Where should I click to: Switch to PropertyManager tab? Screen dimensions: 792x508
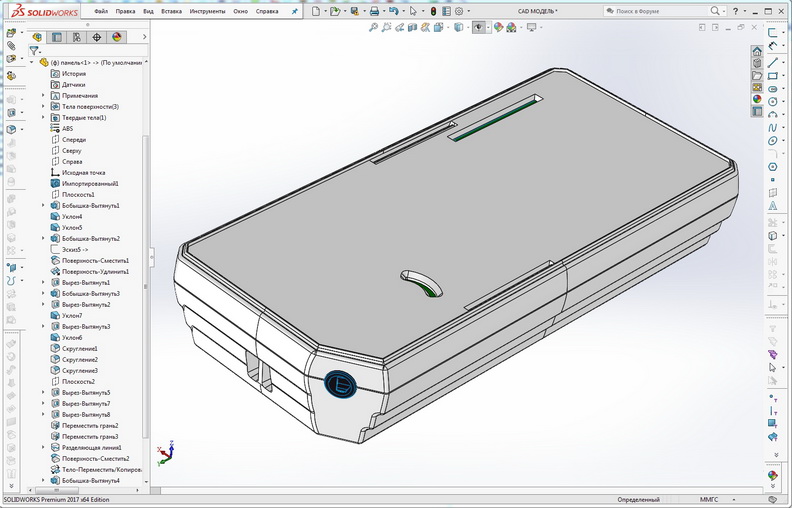click(x=57, y=37)
